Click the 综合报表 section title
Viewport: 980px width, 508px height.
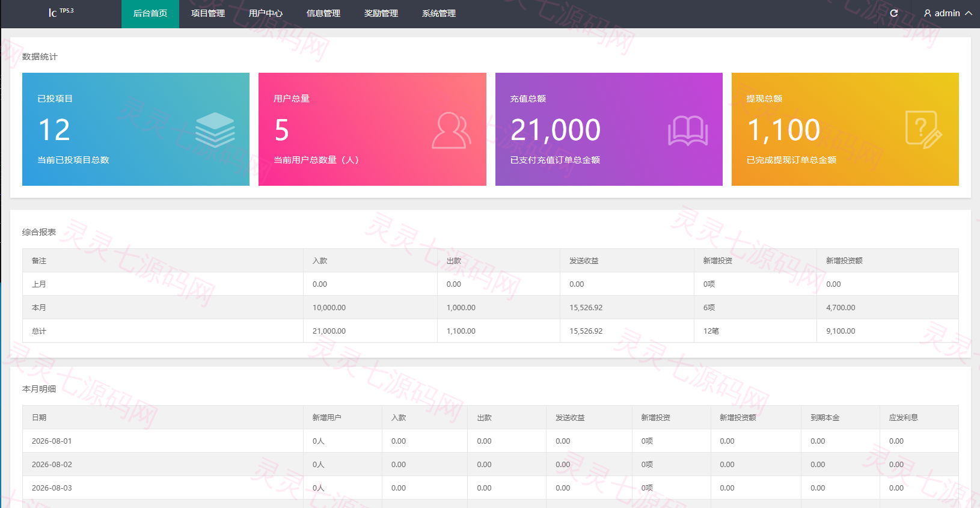tap(39, 232)
